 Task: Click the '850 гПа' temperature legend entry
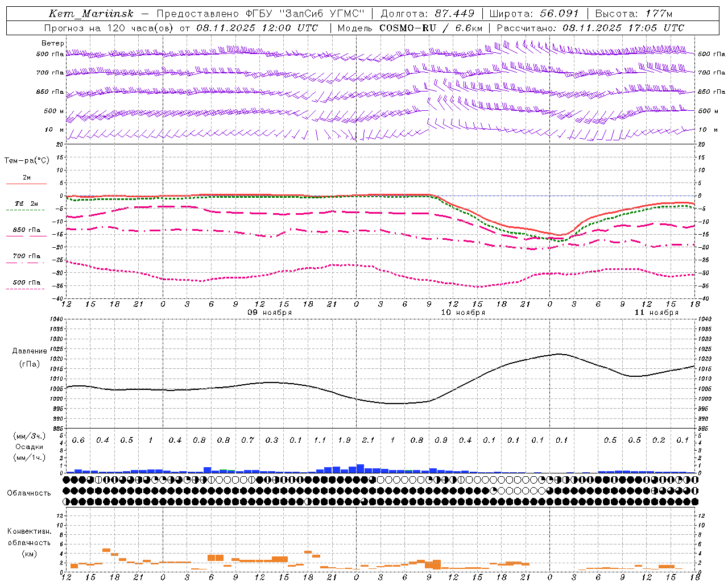point(27,230)
